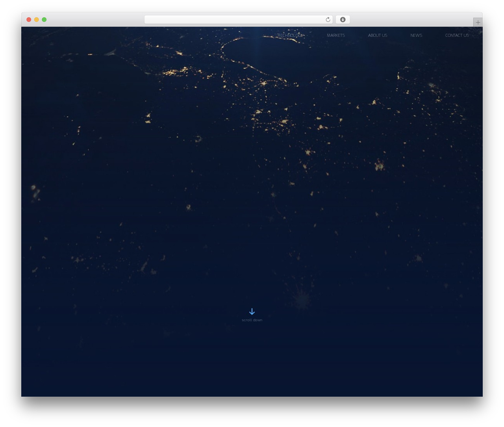
Task: Minimize the window with the yellow button
Action: 36,20
